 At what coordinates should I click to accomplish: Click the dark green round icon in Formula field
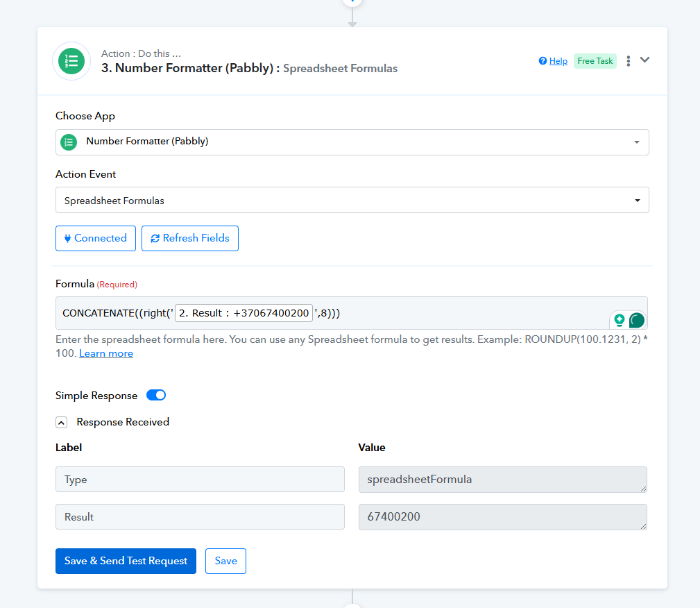pyautogui.click(x=637, y=320)
